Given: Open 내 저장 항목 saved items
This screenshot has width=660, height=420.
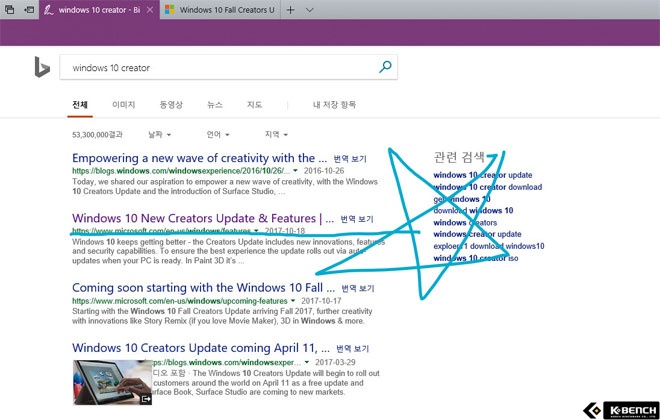Looking at the screenshot, I should point(334,105).
